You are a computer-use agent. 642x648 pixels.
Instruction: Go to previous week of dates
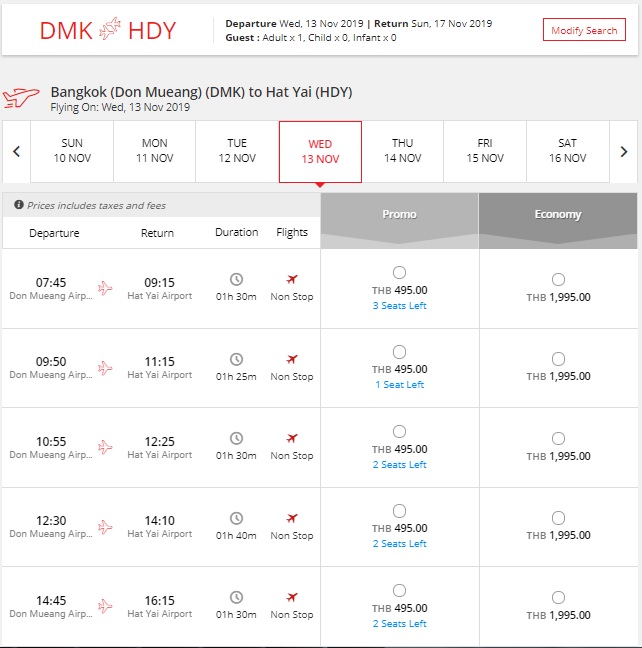(x=17, y=152)
